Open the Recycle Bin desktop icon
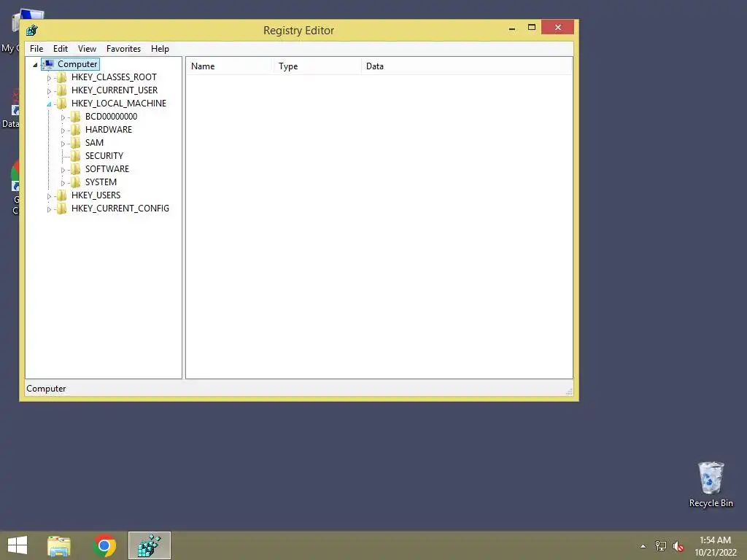 (x=711, y=484)
